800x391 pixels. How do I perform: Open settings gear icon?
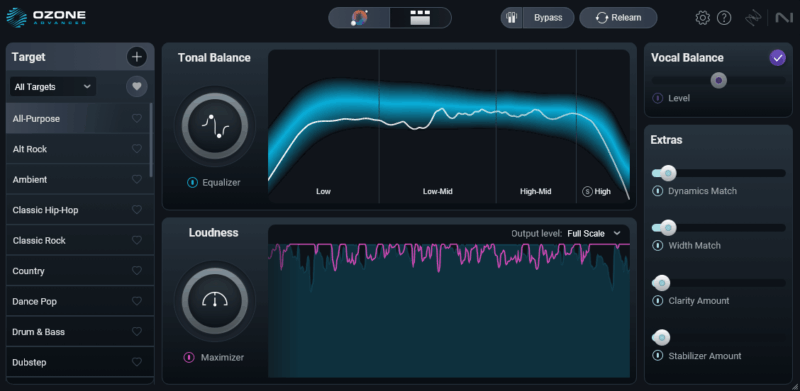click(x=703, y=18)
